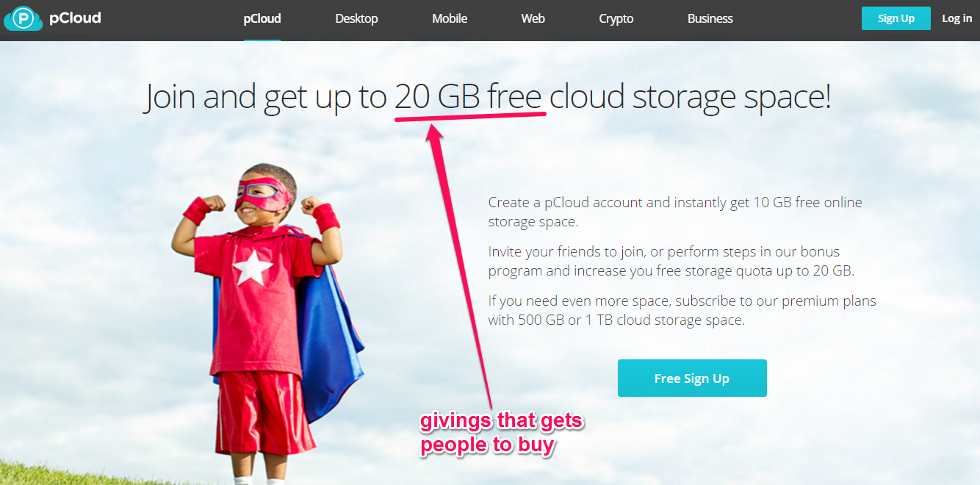Go to the Desktop menu item
The height and width of the screenshot is (485, 980).
(356, 18)
